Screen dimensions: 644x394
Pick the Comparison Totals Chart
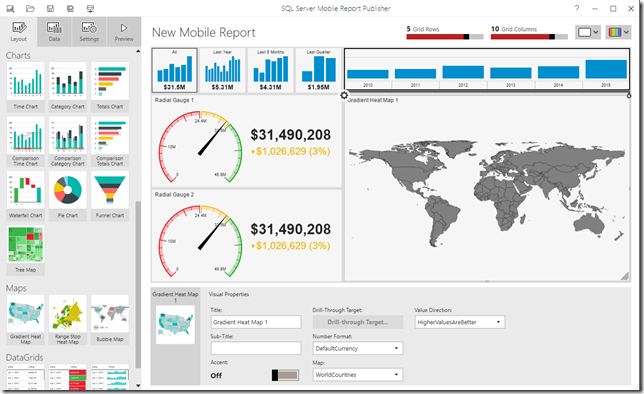coord(110,142)
